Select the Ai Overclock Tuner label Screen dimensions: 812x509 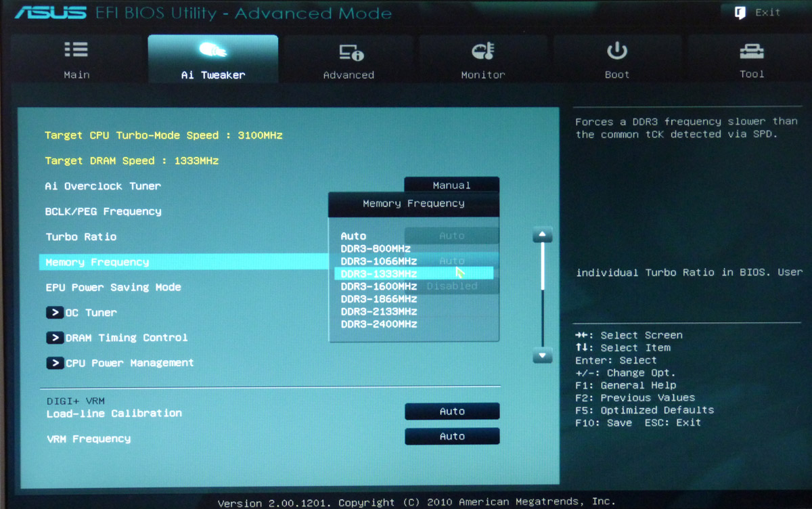[x=103, y=186]
